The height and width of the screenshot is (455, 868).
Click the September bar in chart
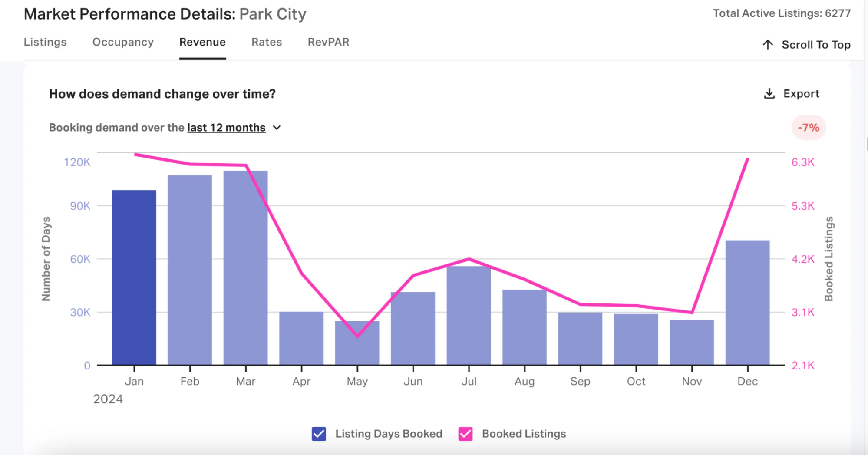tap(580, 339)
